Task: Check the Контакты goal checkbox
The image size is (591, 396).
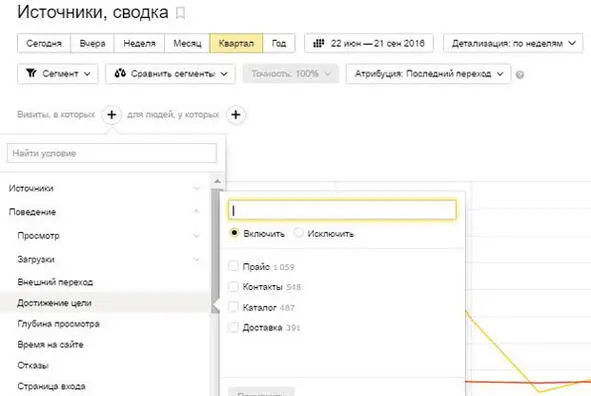Action: 233,287
